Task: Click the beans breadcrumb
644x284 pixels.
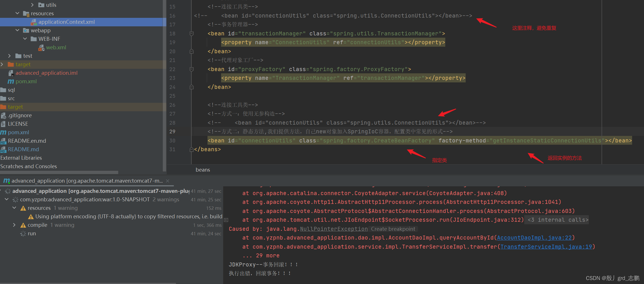Action: click(x=203, y=170)
